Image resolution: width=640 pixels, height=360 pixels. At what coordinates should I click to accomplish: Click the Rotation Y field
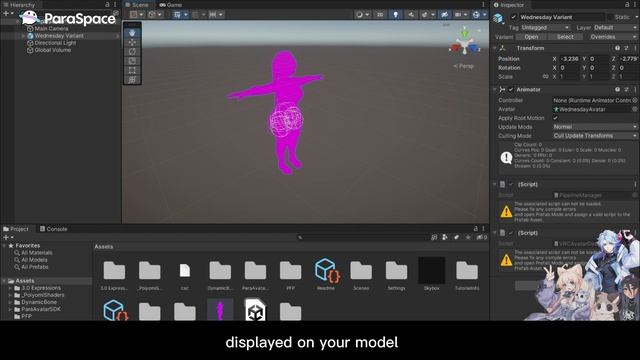(599, 68)
